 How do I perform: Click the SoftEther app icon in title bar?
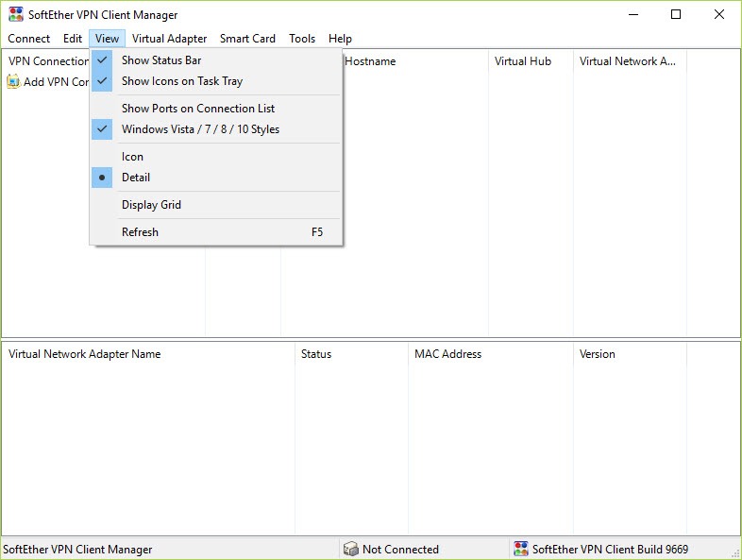15,14
